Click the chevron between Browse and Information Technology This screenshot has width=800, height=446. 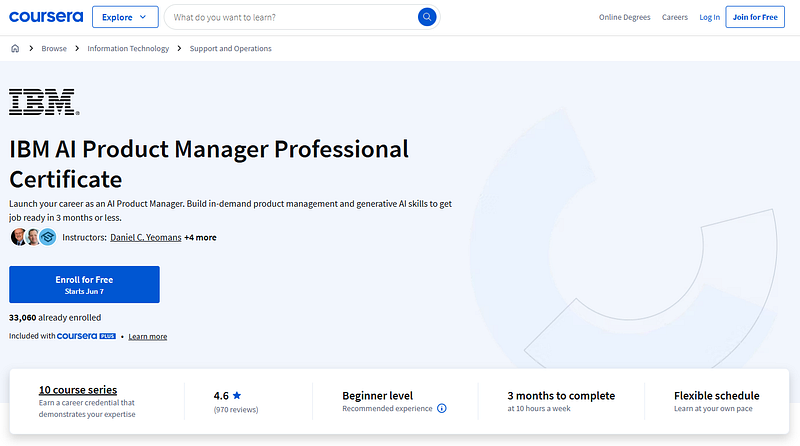pyautogui.click(x=77, y=48)
